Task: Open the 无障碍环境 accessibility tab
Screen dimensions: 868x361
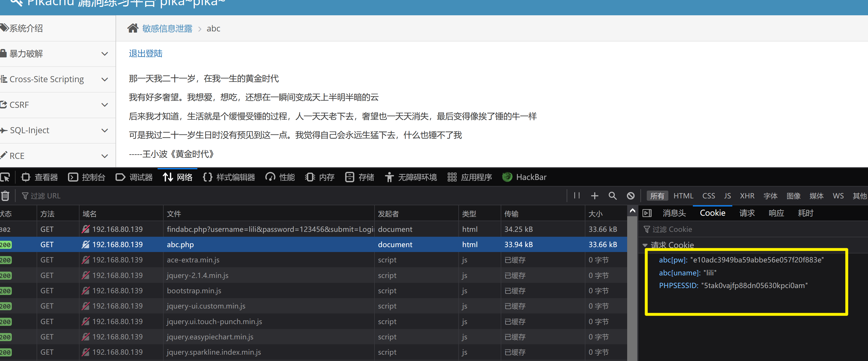Action: [411, 177]
